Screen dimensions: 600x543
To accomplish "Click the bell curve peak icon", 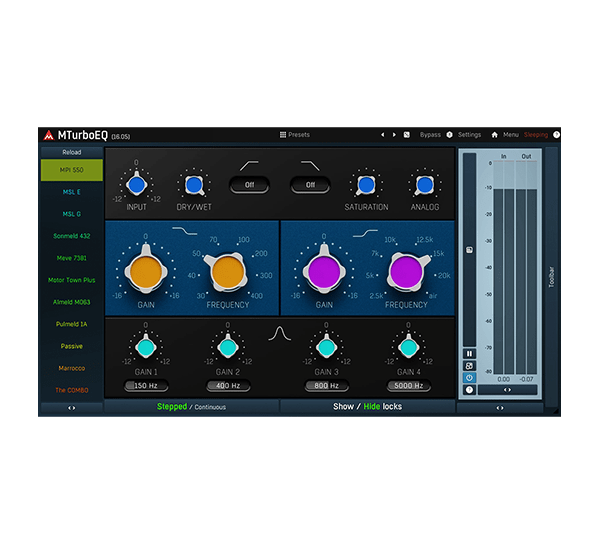I will click(280, 333).
